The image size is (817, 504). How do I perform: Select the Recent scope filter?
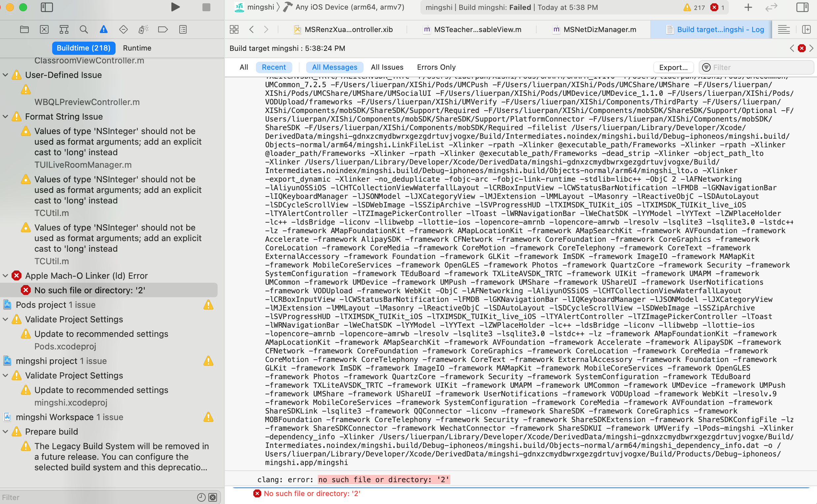tap(274, 67)
